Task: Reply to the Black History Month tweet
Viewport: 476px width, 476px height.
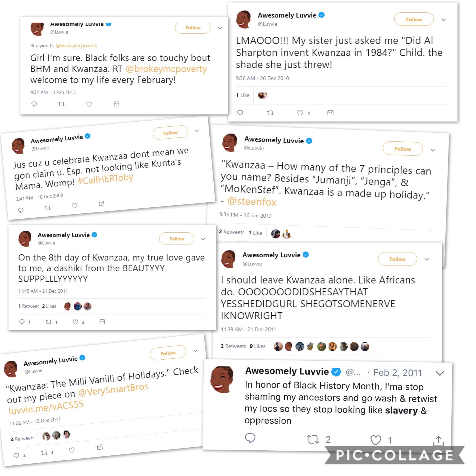Action: coord(250,438)
